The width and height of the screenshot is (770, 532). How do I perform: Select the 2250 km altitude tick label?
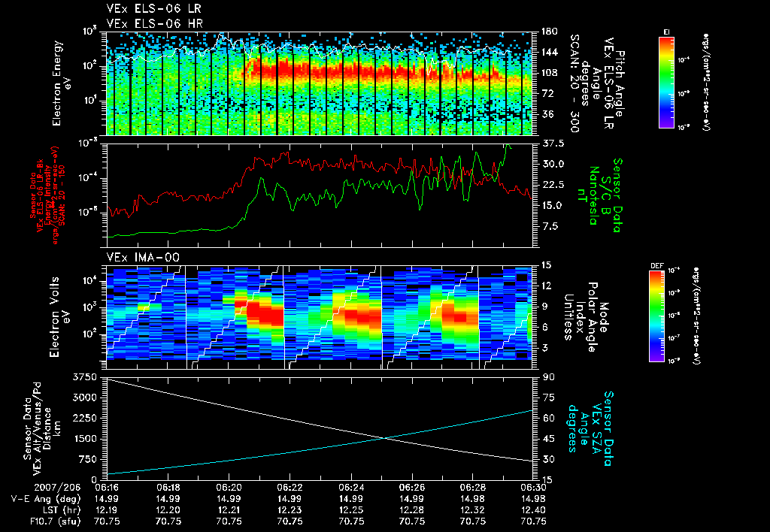[x=84, y=418]
